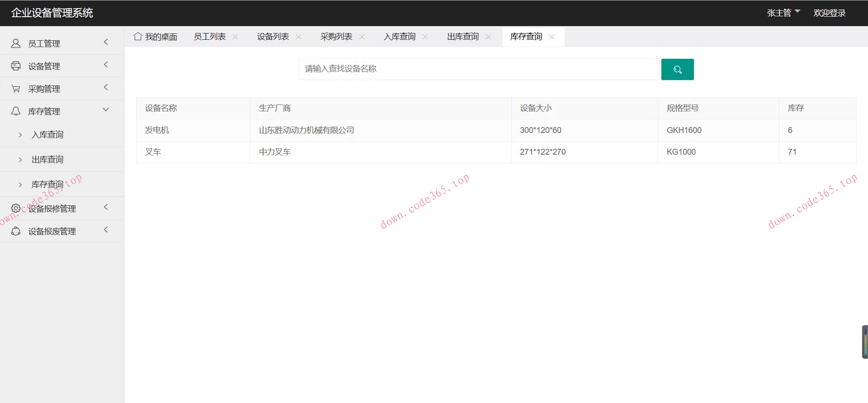Image resolution: width=868 pixels, height=403 pixels.
Task: Click the 员工管理 person icon
Action: pos(16,43)
